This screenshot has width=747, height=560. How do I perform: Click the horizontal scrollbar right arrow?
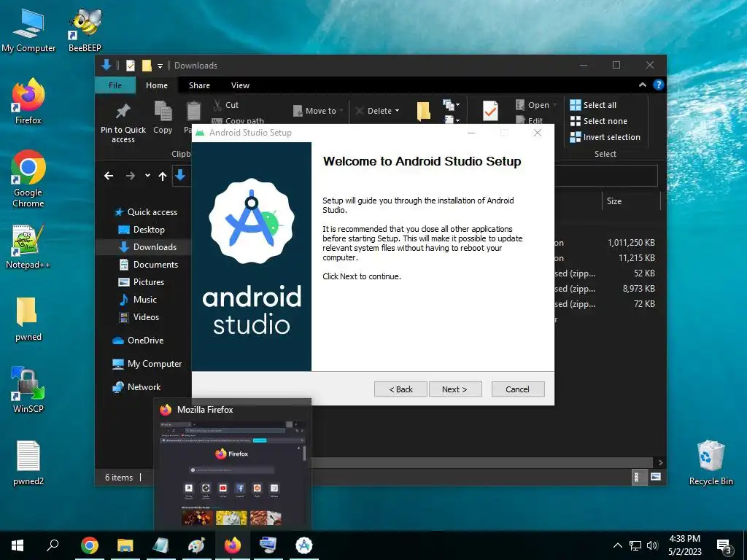click(x=659, y=462)
